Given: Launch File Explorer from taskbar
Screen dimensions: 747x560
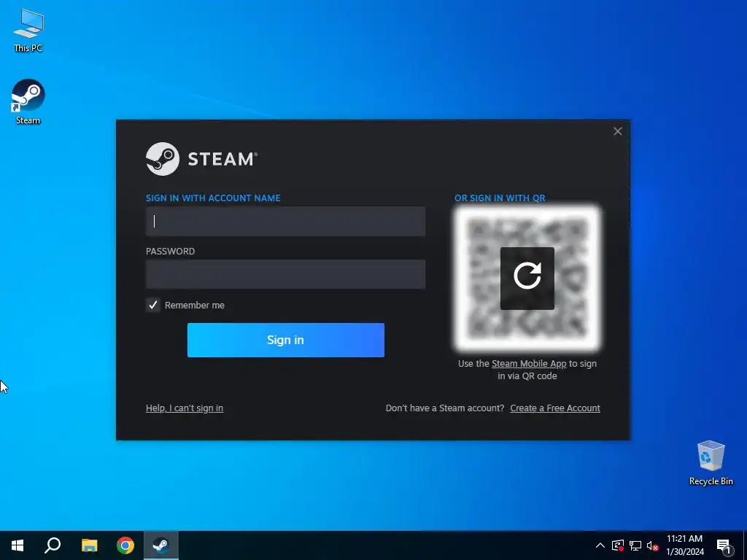Looking at the screenshot, I should (x=89, y=545).
